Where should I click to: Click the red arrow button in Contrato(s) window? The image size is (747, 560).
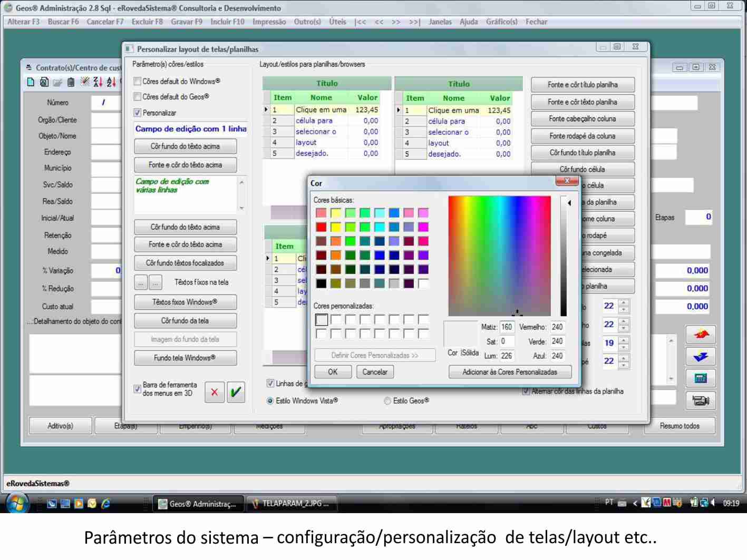click(701, 335)
